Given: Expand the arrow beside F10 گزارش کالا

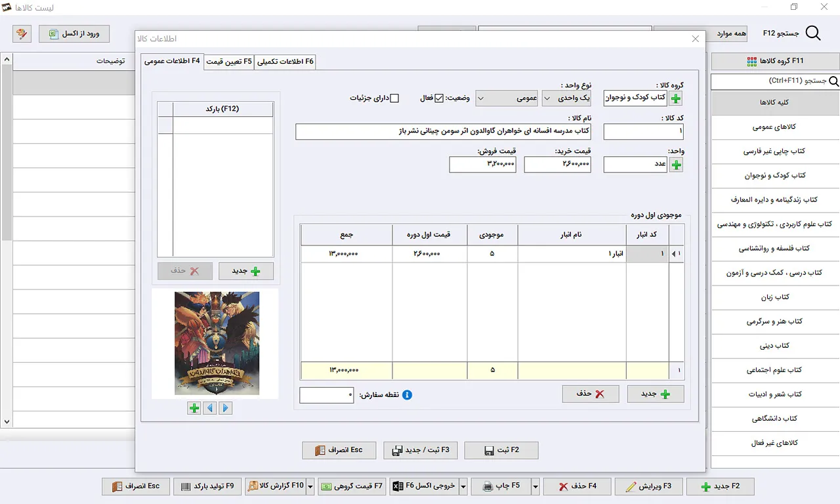Looking at the screenshot, I should point(310,486).
